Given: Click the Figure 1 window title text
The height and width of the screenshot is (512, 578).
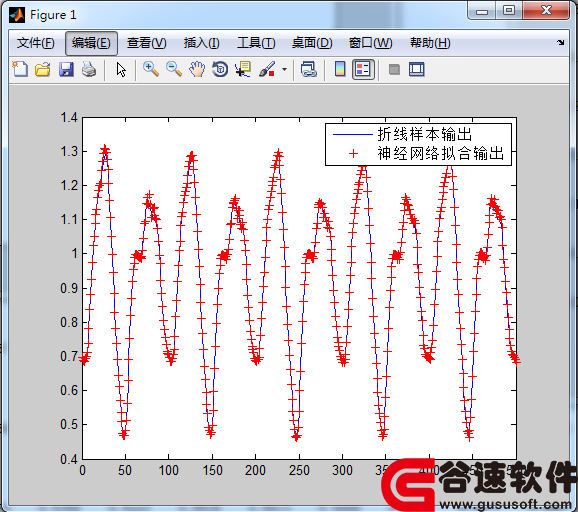Looking at the screenshot, I should click(x=53, y=15).
